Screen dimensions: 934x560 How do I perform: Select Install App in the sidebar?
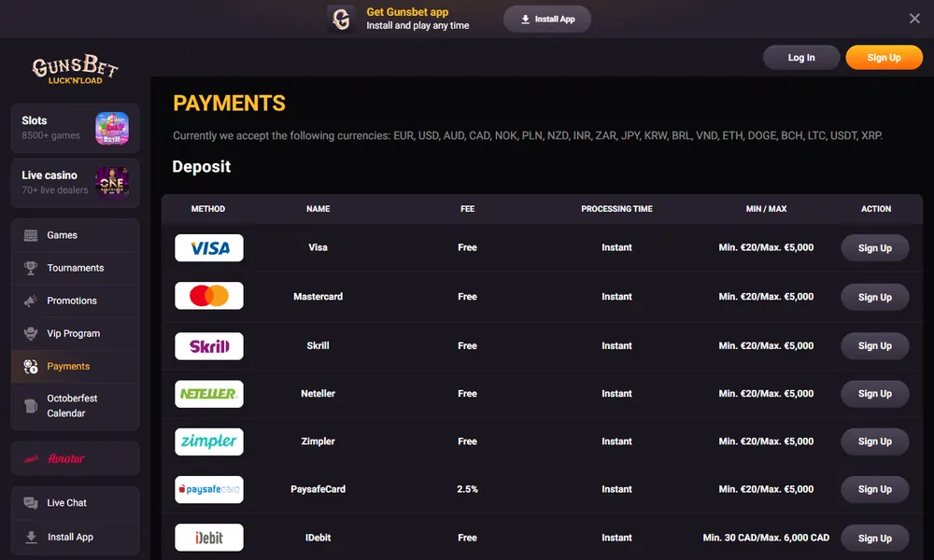point(75,537)
